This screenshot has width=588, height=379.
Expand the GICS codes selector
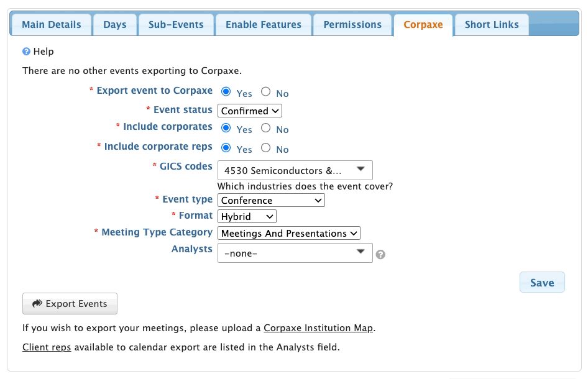[295, 170]
